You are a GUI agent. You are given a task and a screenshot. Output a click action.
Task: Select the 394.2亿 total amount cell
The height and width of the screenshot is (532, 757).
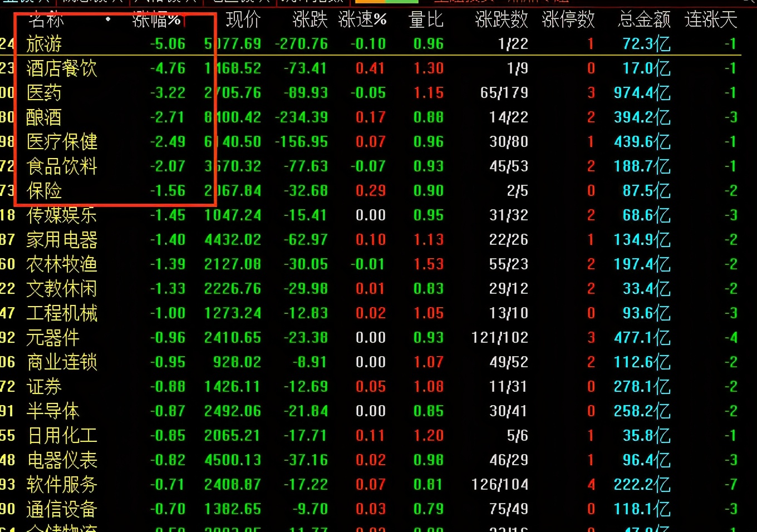(642, 117)
